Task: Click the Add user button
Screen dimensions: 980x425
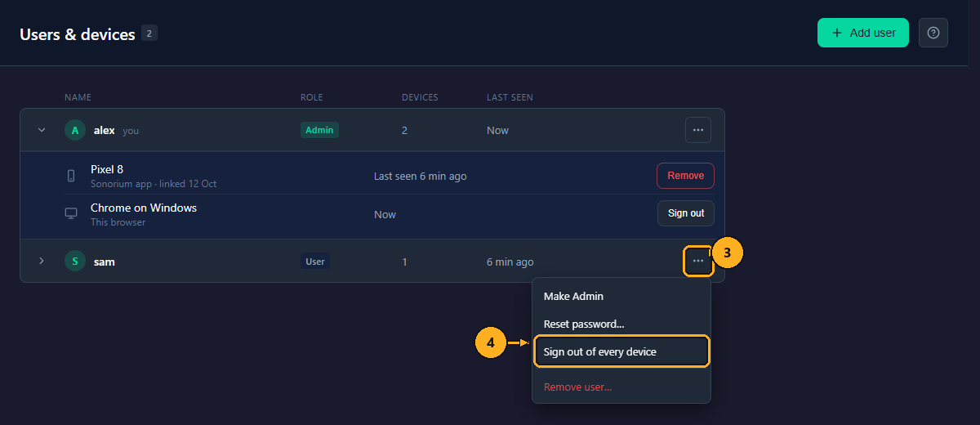Action: (x=863, y=33)
